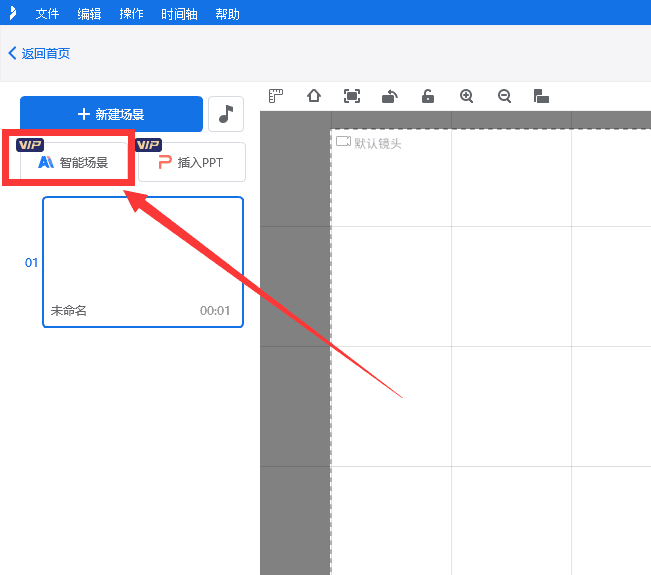This screenshot has width=651, height=575.
Task: Click the home view icon
Action: click(x=314, y=96)
